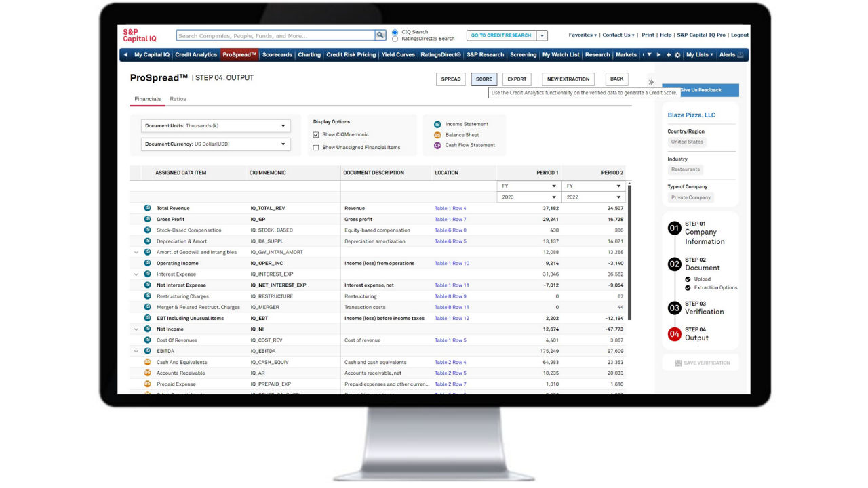Click IS icon beside Net Interest Expense

tap(147, 285)
